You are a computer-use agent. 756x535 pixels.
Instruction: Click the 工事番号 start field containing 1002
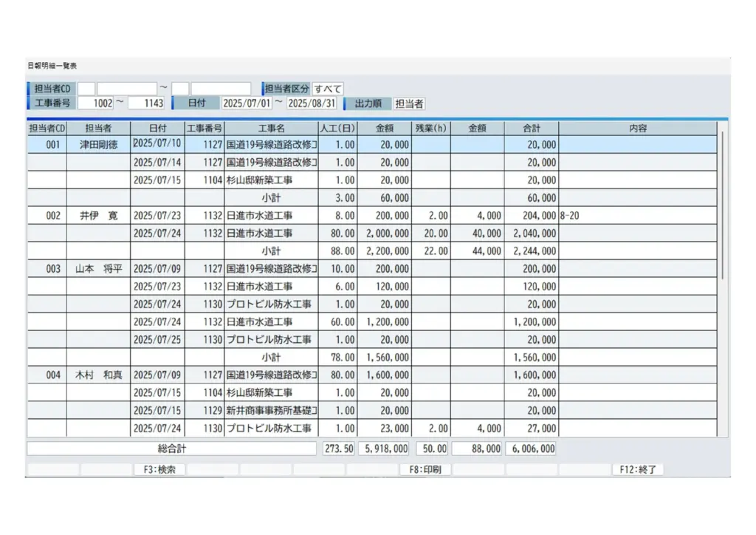pyautogui.click(x=95, y=103)
